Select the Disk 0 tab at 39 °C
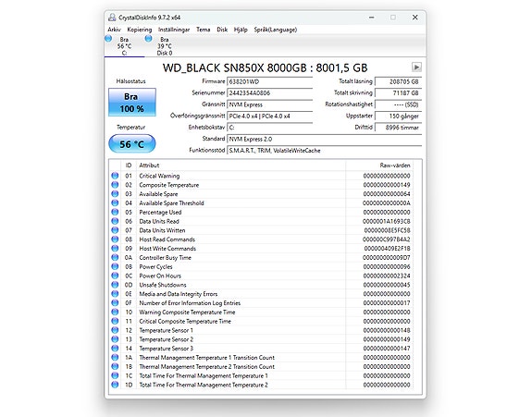Viewport: 532px width, 417px height. pos(165,46)
